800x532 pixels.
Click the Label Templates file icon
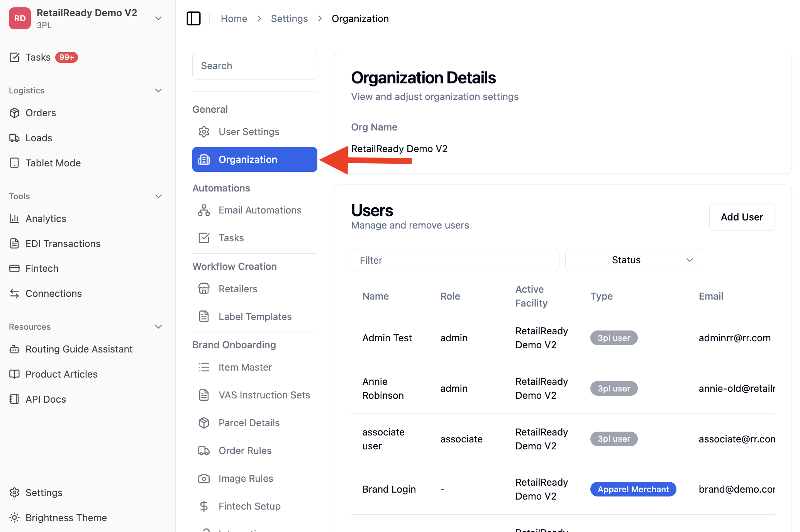pos(204,317)
